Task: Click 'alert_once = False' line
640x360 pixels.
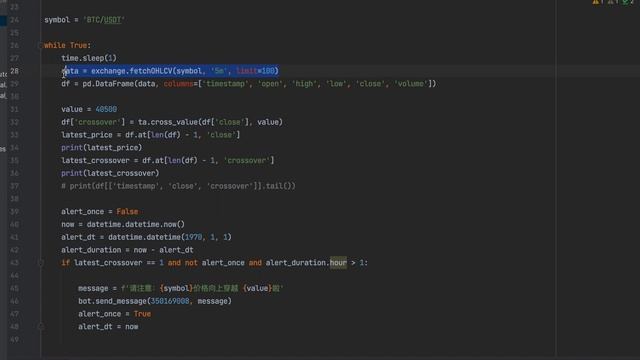Action: [x=100, y=211]
